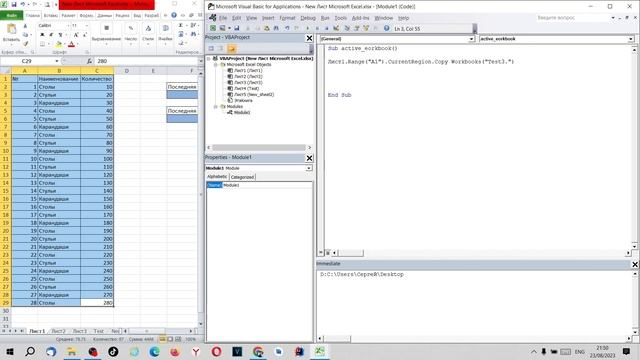Click the fx Insert Function icon
The width and height of the screenshot is (640, 360).
click(x=89, y=61)
